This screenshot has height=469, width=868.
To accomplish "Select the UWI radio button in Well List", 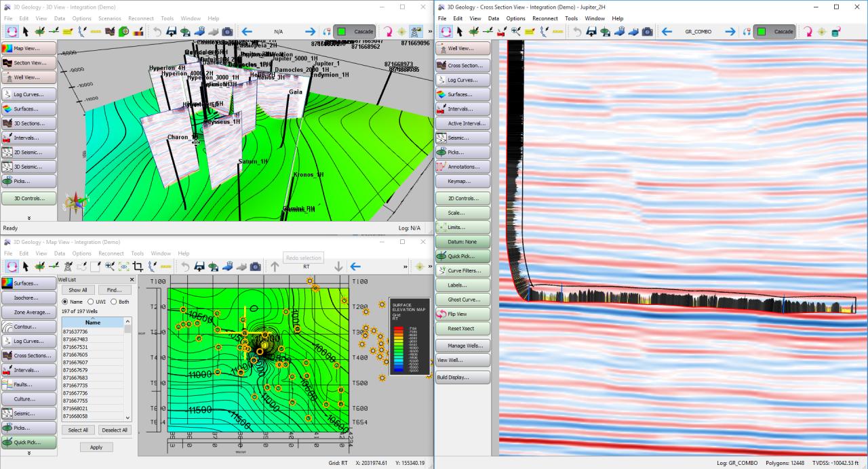I will (x=90, y=302).
